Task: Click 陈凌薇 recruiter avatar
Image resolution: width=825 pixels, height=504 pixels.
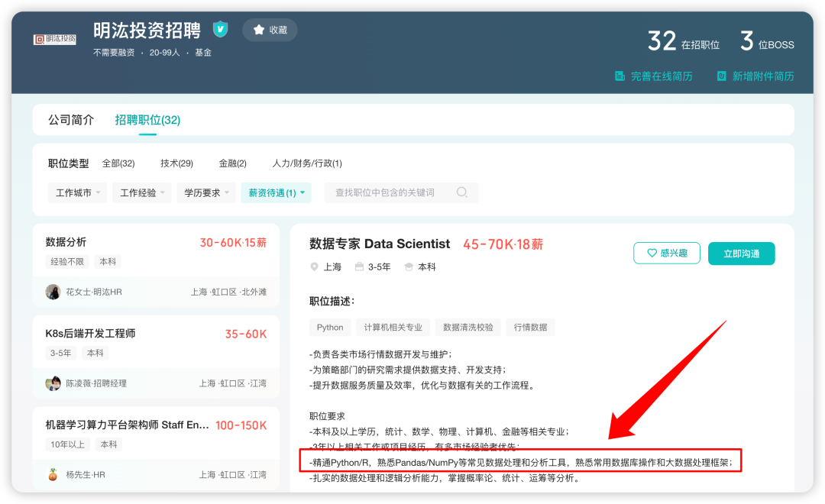Action: coord(53,383)
